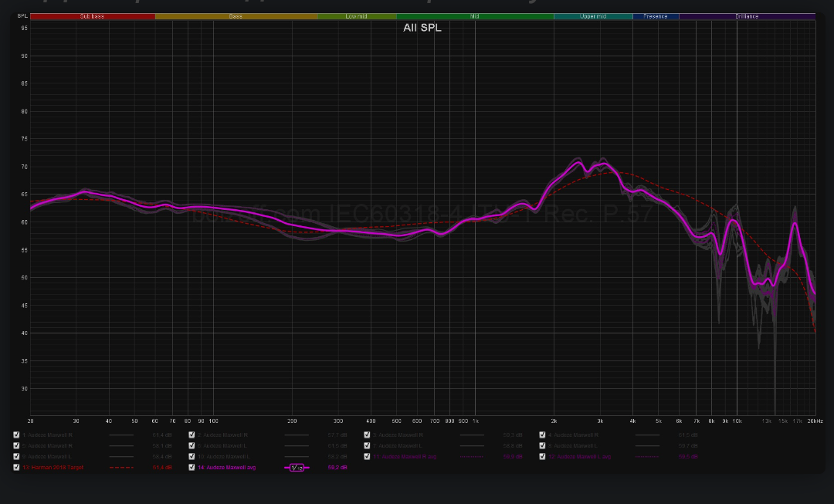The width and height of the screenshot is (834, 504).
Task: Click the red dashed Harman target line sample
Action: [x=121, y=468]
